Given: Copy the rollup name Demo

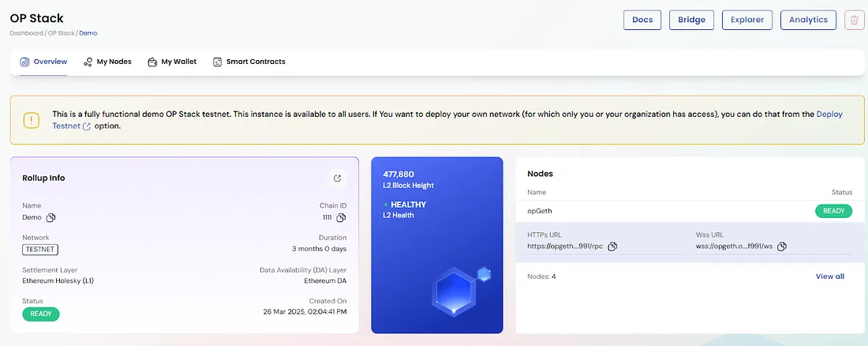Looking at the screenshot, I should click(x=51, y=217).
